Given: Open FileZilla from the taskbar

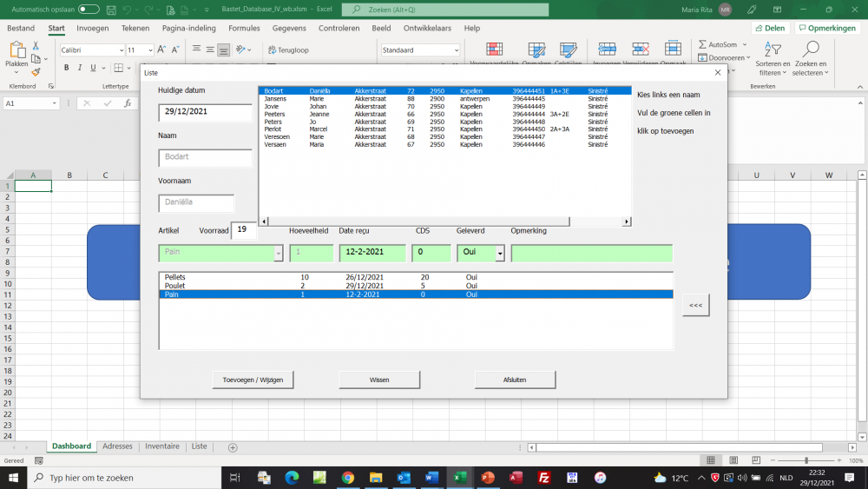Looking at the screenshot, I should pos(544,478).
